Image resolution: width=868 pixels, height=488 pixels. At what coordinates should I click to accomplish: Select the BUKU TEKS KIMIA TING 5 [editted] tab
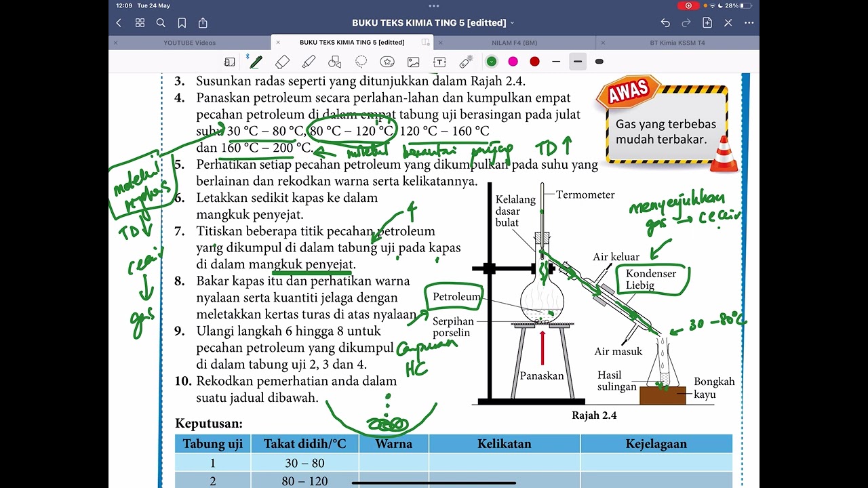352,43
